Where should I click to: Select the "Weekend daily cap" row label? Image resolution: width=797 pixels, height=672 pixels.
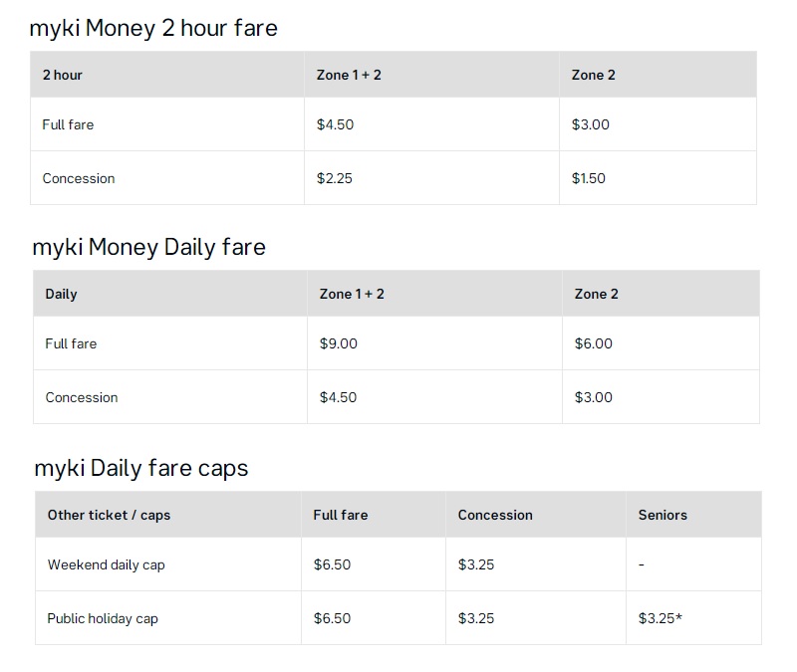tap(107, 564)
